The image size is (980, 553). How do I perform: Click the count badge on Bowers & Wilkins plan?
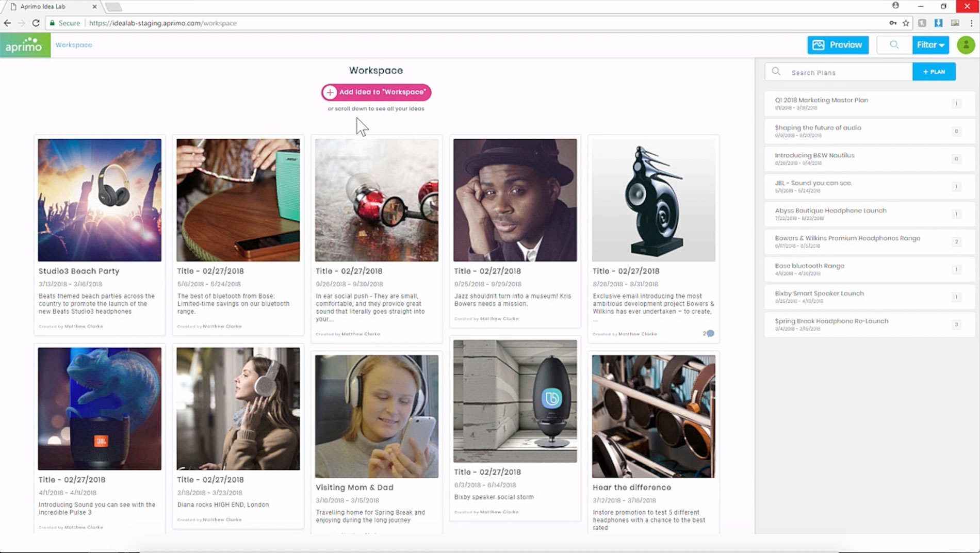pos(956,242)
